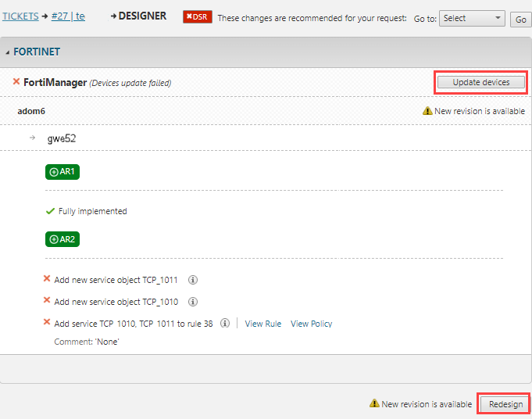Open the TICKETS breadcrumb link
532x419 pixels.
click(20, 16)
